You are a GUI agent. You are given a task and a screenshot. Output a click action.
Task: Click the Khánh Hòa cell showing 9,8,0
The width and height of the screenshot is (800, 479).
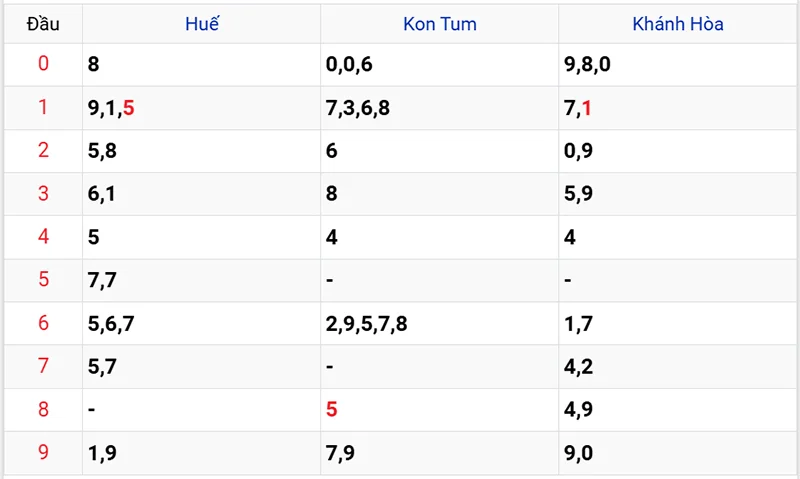pos(587,65)
